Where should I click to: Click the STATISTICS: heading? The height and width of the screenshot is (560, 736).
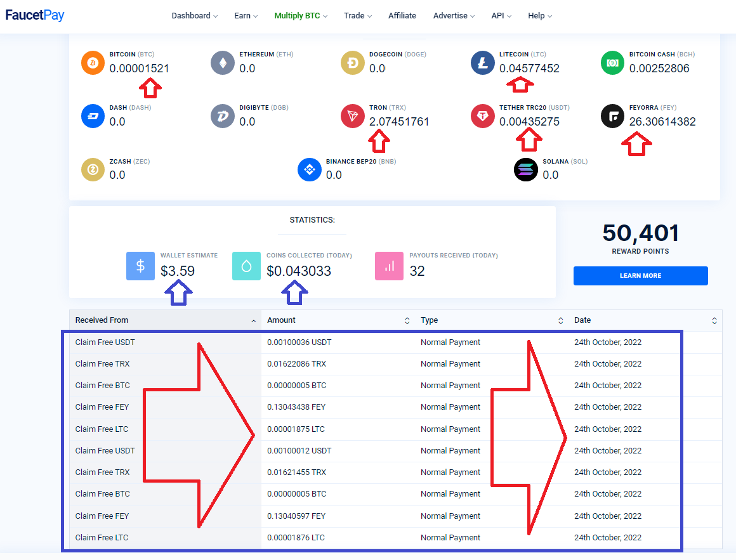[312, 220]
